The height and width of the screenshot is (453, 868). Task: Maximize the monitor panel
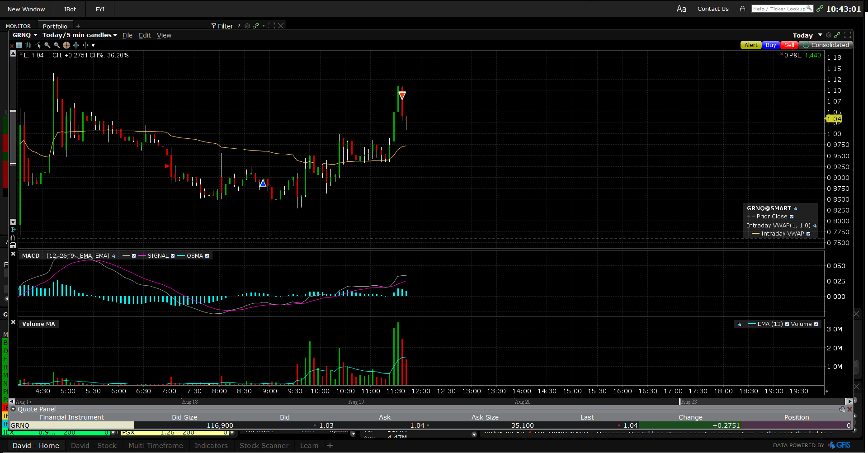[272, 26]
